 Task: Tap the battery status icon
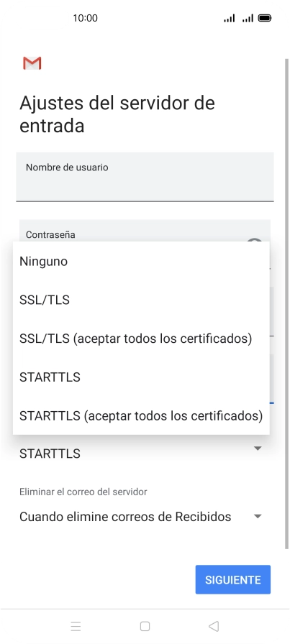click(265, 18)
